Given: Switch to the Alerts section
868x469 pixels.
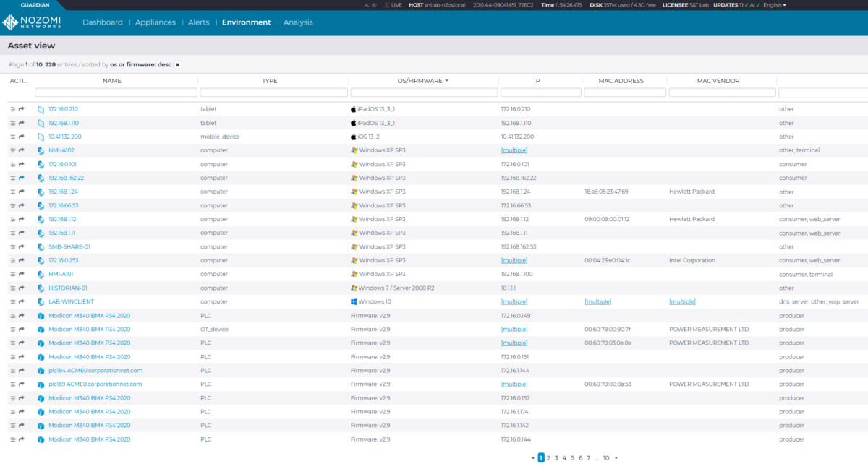Looking at the screenshot, I should 198,22.
